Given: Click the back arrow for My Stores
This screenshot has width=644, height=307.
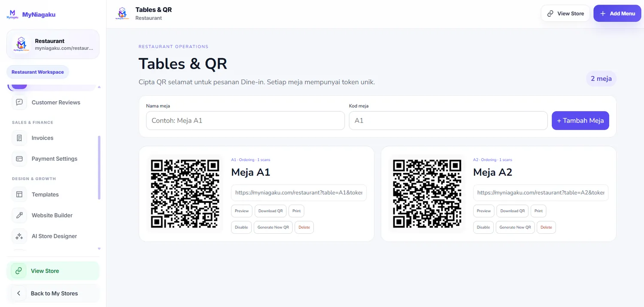Looking at the screenshot, I should [18, 294].
